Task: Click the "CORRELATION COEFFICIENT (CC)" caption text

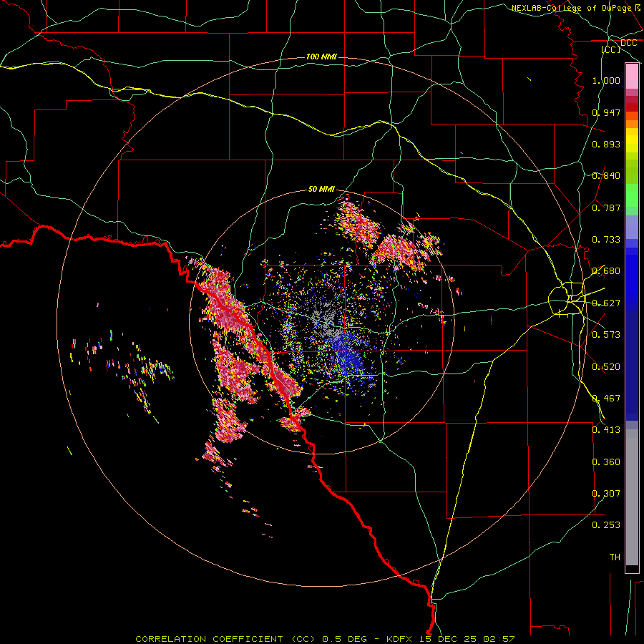Action: (225, 639)
